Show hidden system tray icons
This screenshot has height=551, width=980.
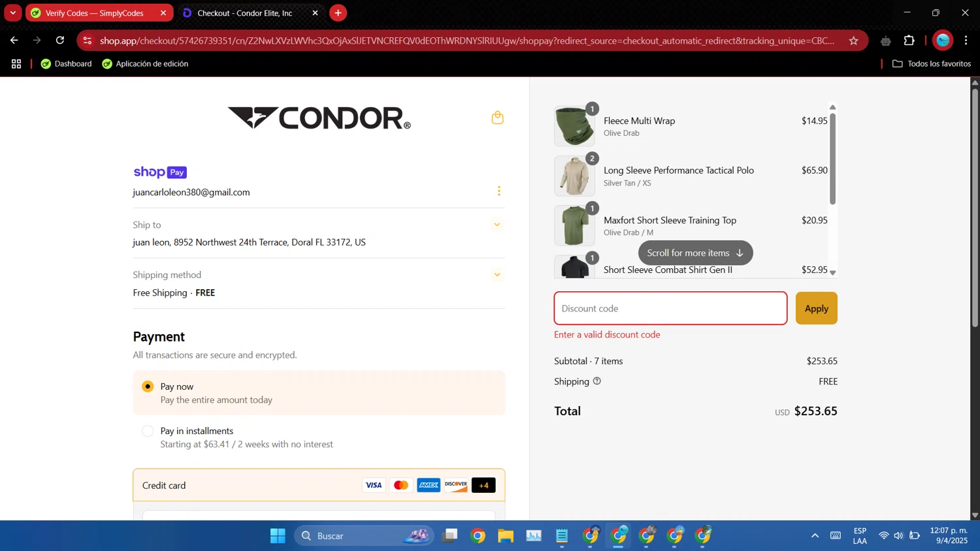815,536
